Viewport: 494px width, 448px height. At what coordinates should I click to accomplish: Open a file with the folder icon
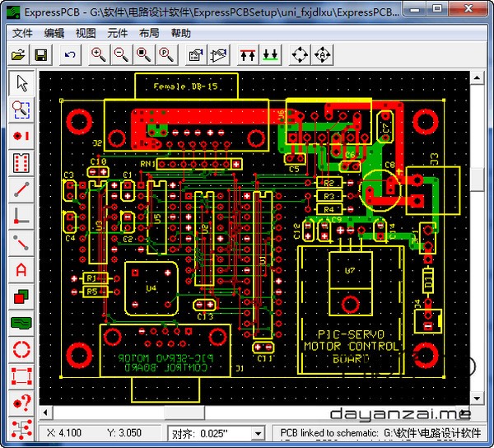click(x=18, y=55)
